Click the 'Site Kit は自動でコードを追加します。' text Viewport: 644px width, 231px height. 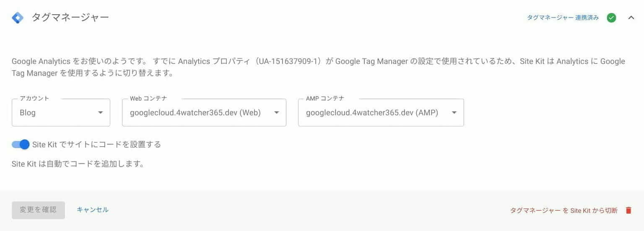(78, 164)
